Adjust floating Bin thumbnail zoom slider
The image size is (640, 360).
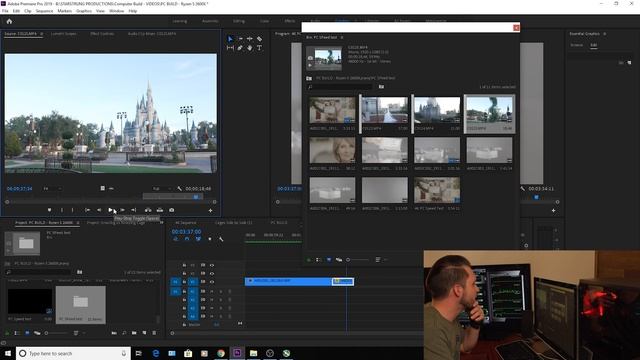pos(358,260)
